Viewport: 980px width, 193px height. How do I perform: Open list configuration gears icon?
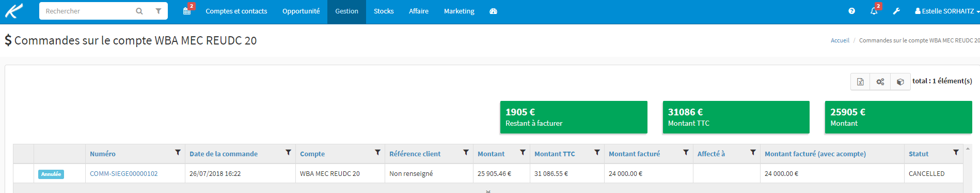click(880, 82)
